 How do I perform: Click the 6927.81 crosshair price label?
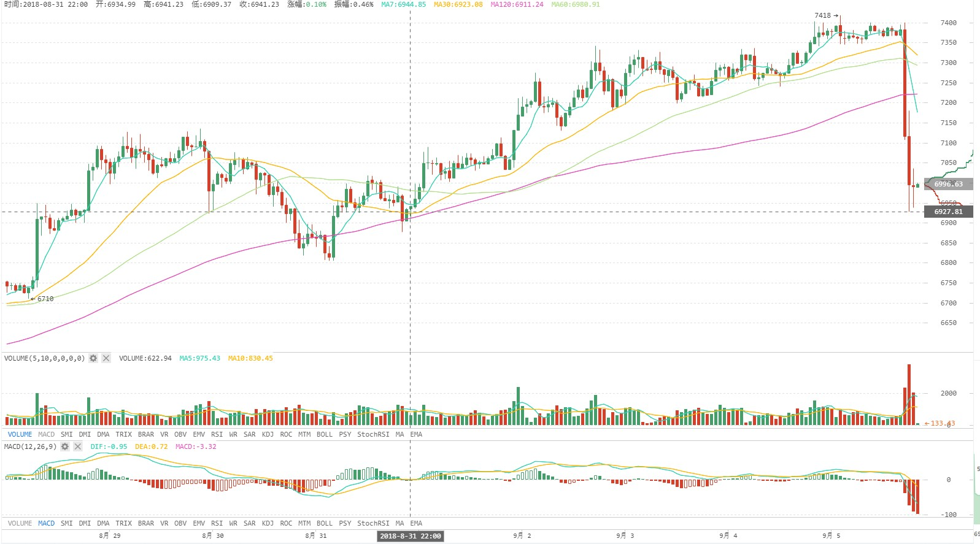(x=948, y=212)
